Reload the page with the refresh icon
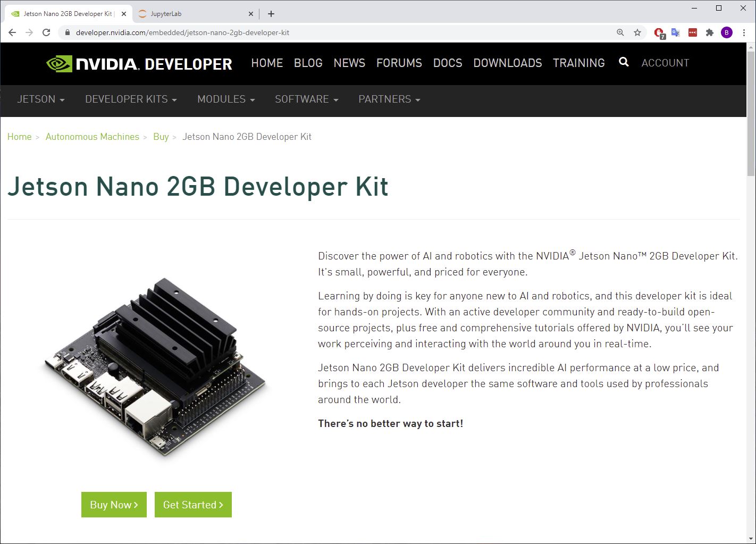The width and height of the screenshot is (756, 544). pos(46,32)
